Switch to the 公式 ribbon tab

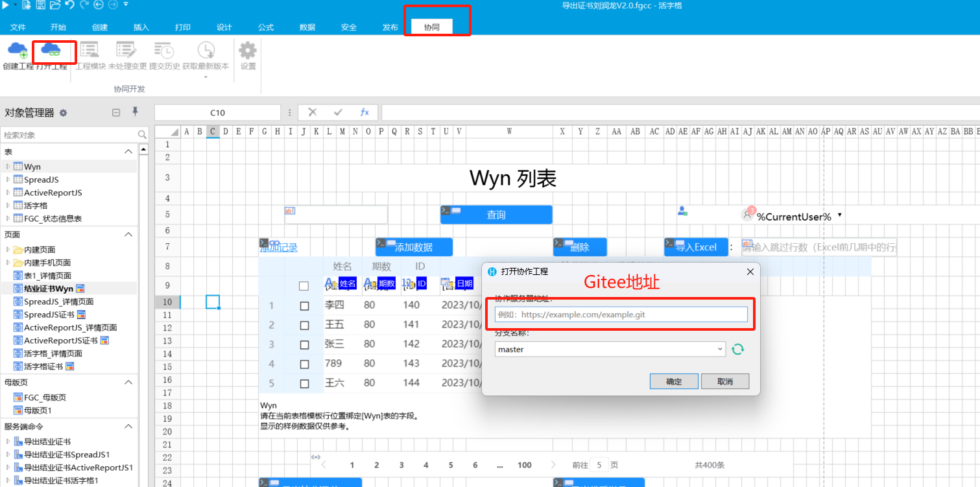click(x=266, y=27)
